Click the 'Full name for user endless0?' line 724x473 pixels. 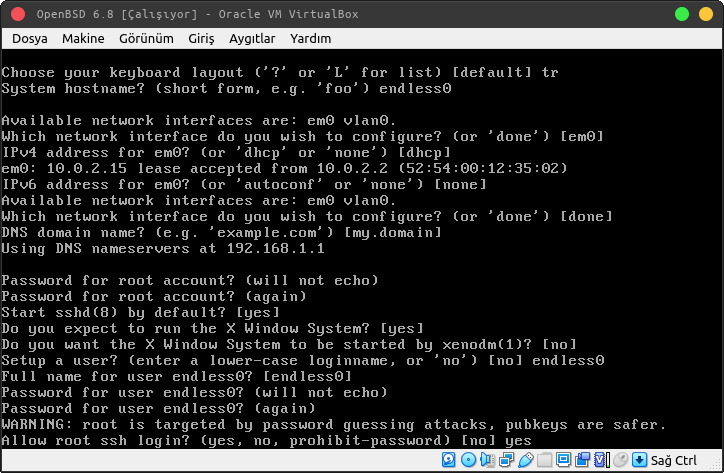pos(177,376)
